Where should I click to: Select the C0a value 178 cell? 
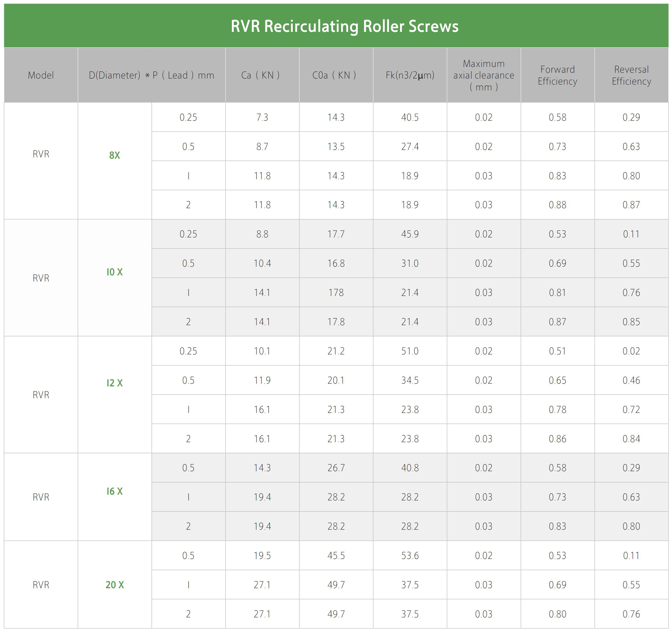coord(336,292)
